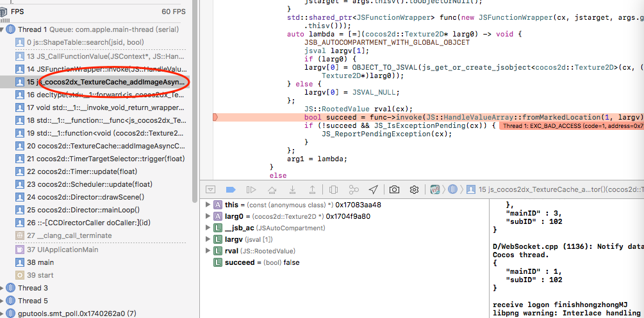Select Thread 3 row
The height and width of the screenshot is (318, 644).
[95, 288]
